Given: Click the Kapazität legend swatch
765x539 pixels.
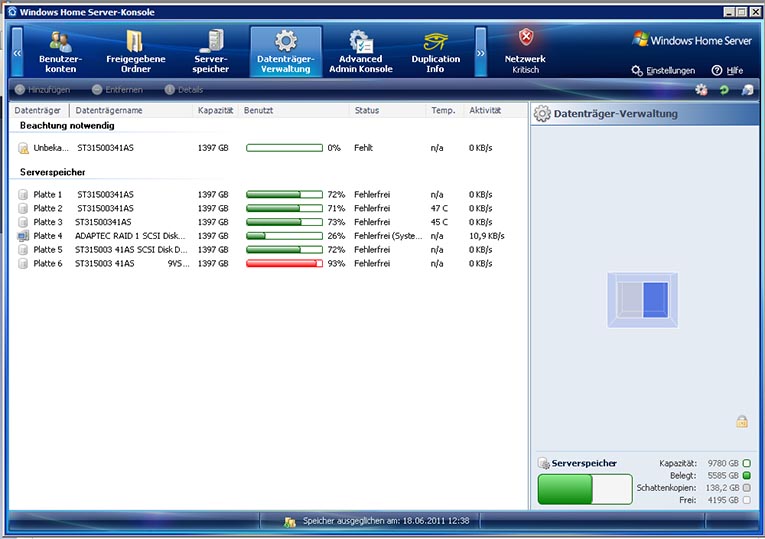Looking at the screenshot, I should click(x=746, y=463).
